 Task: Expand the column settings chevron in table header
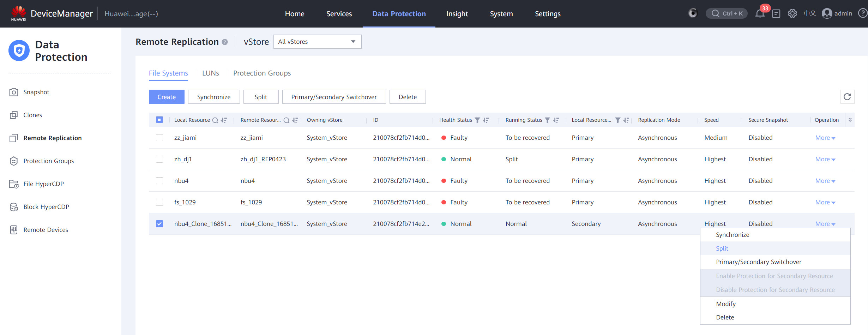click(x=850, y=120)
